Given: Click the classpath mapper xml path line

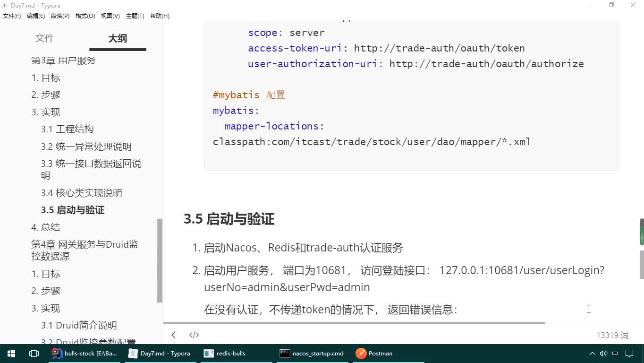Looking at the screenshot, I should pos(372,142).
